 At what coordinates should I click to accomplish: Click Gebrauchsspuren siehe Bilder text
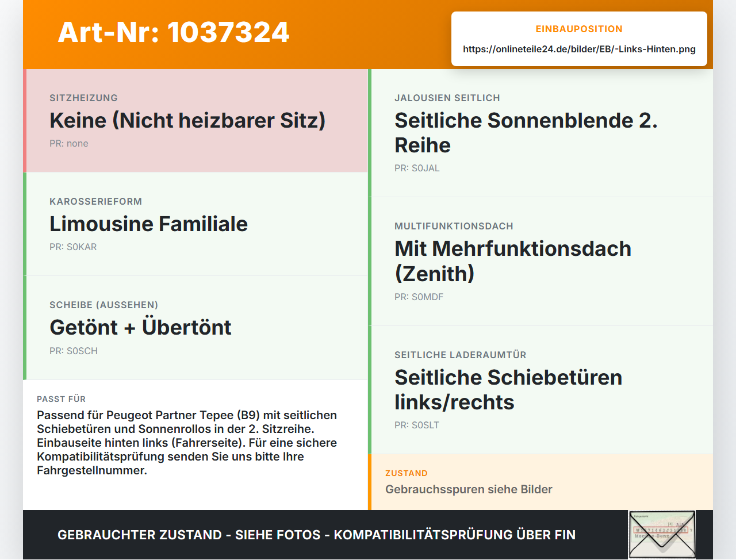pyautogui.click(x=469, y=489)
